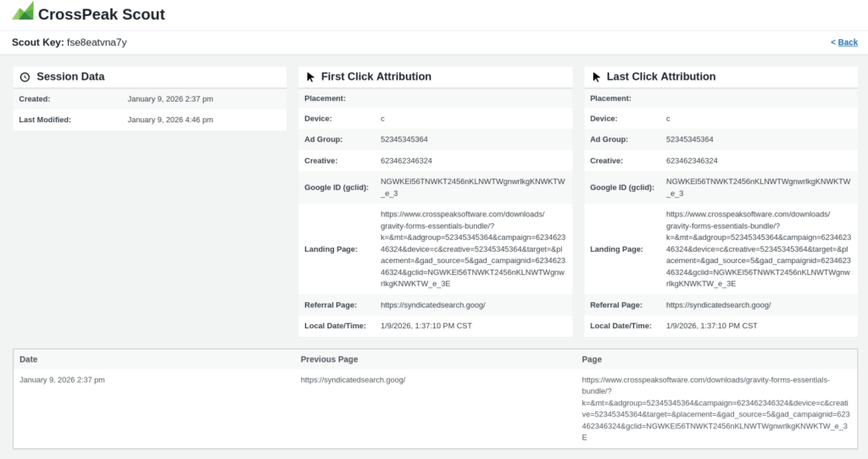Screen dimensions: 868x459
Task: Click the Date column header in the table
Action: pyautogui.click(x=29, y=360)
